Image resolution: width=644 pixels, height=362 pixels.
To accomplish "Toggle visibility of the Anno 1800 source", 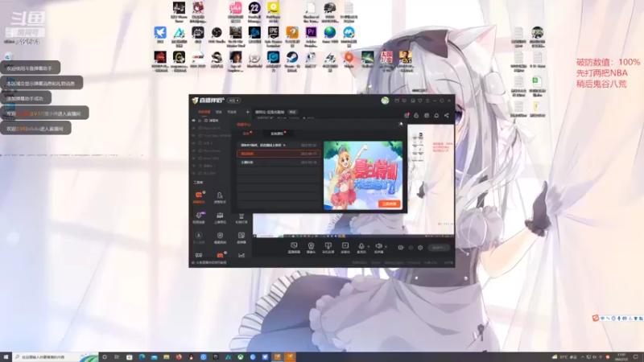I will pos(194,158).
